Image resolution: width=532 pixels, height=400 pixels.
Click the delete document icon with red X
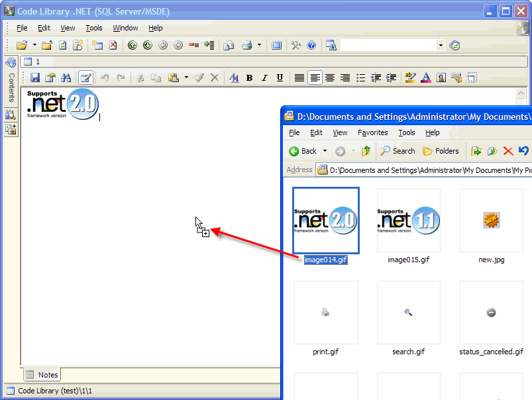(x=113, y=45)
